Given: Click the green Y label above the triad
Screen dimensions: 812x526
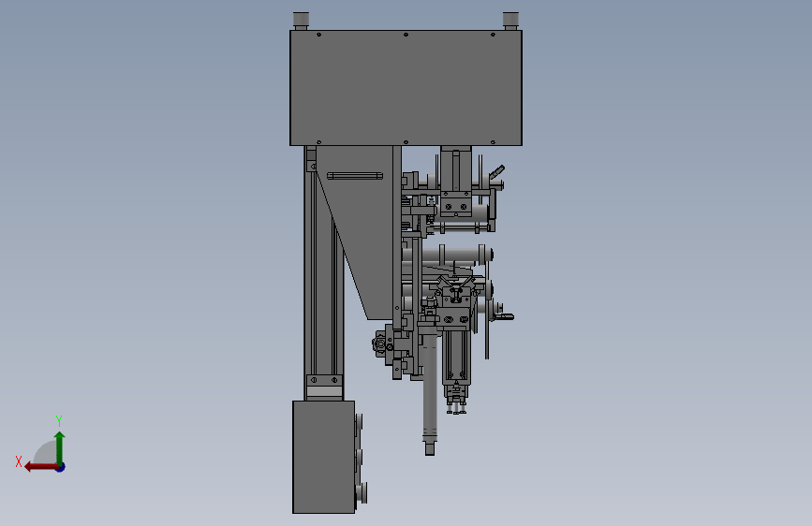Looking at the screenshot, I should 59,421.
